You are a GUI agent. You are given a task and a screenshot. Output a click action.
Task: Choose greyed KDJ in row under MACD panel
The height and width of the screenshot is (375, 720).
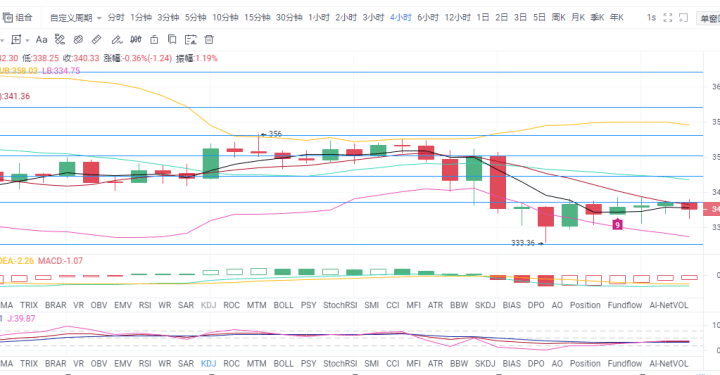[208, 305]
